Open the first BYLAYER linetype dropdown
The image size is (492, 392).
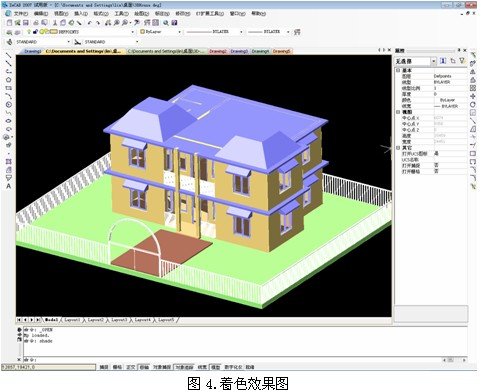(x=241, y=32)
